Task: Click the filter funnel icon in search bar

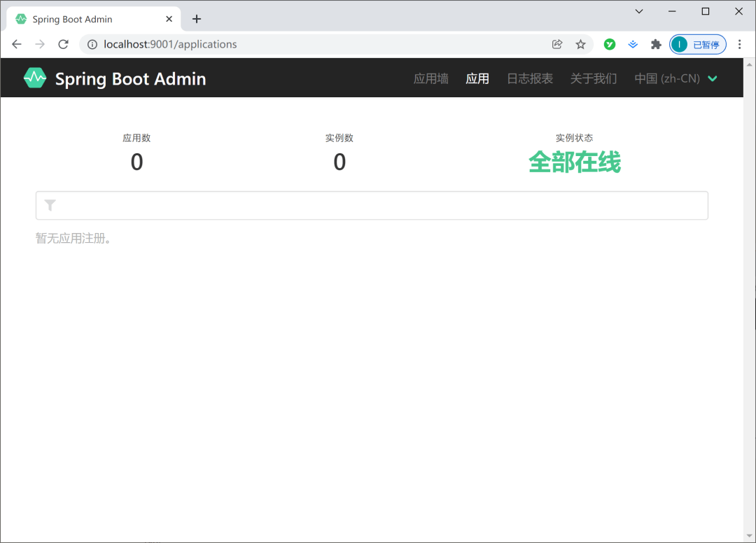Action: coord(49,205)
